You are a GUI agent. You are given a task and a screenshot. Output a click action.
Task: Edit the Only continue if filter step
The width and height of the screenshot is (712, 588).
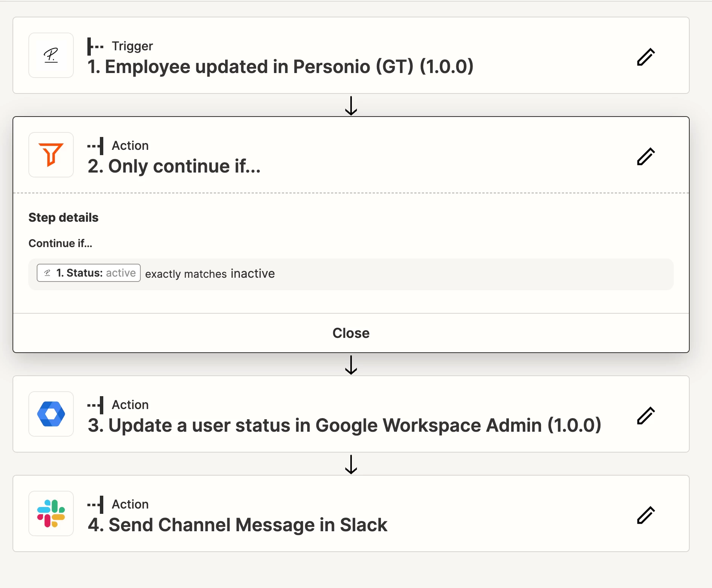click(x=646, y=156)
